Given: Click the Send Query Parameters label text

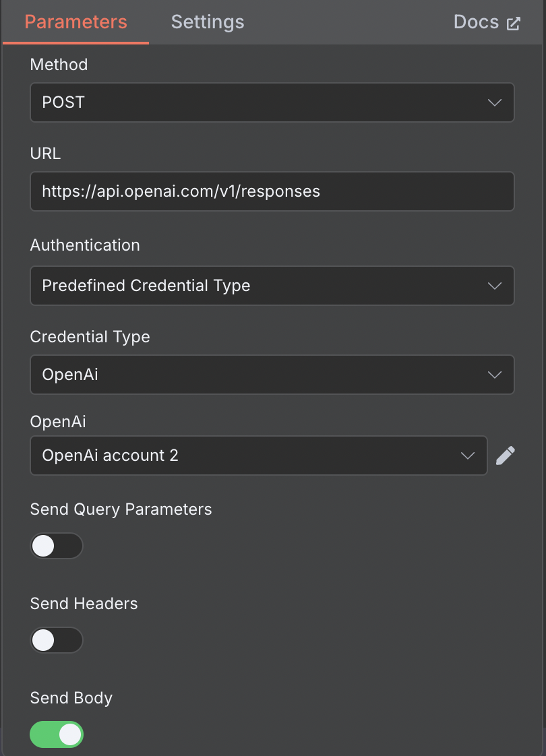Looking at the screenshot, I should [x=121, y=509].
